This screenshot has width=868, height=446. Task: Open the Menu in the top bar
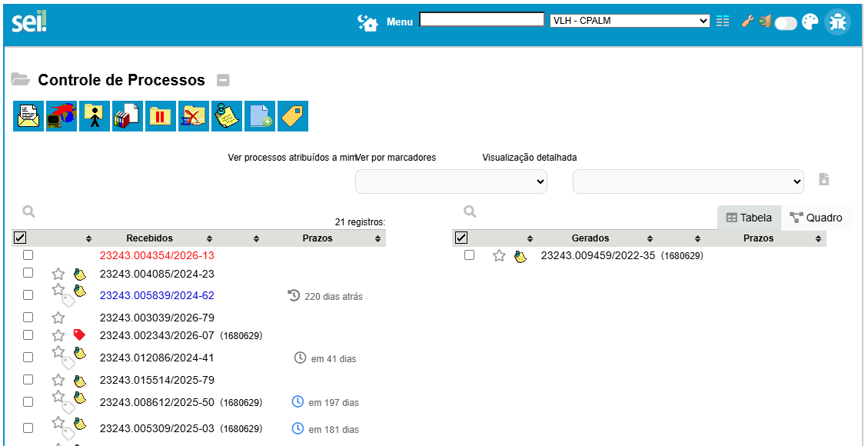point(399,22)
